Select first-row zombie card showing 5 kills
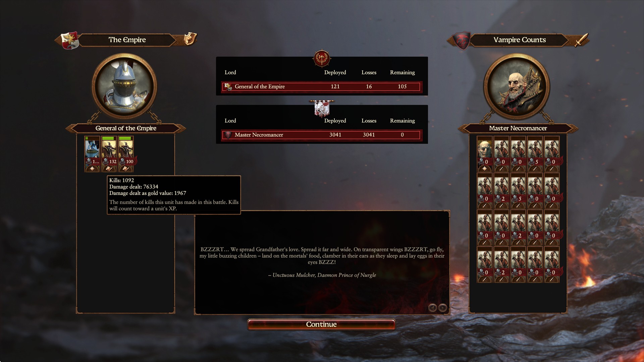Screen dimensions: 644x362 535,154
